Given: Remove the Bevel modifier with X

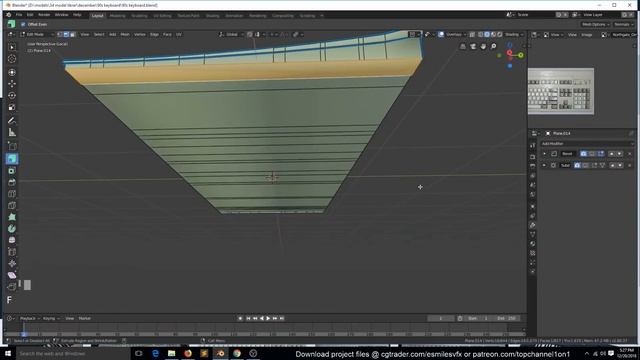Looking at the screenshot, I should [x=629, y=154].
